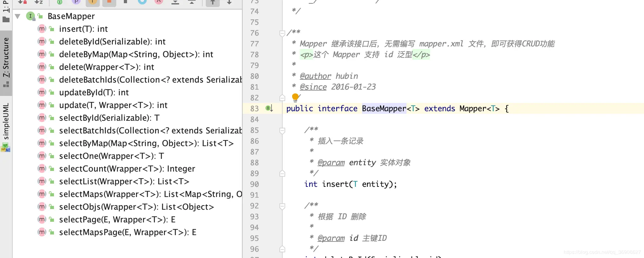Click method icon beside deleteByMap

click(42, 54)
